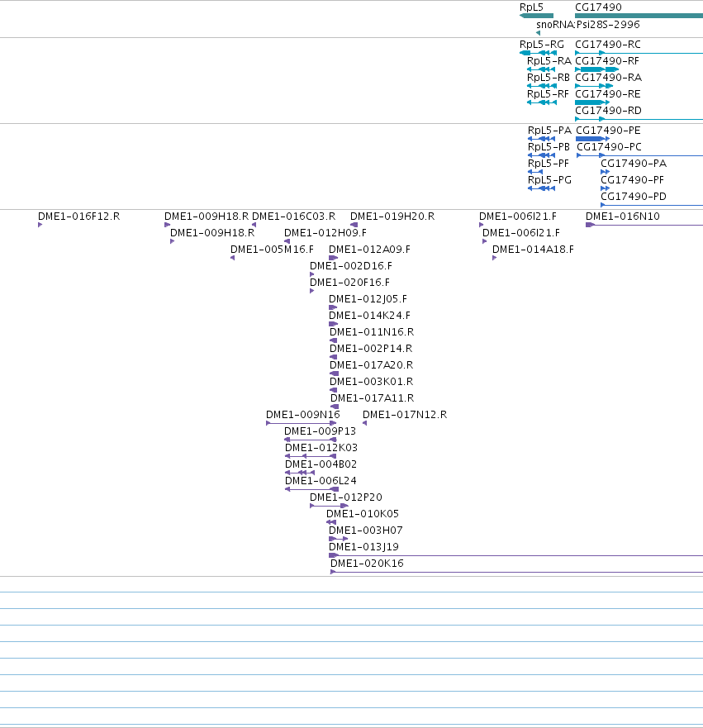Click DME1-004B02 clone label
Image resolution: width=703 pixels, height=728 pixels.
321,464
